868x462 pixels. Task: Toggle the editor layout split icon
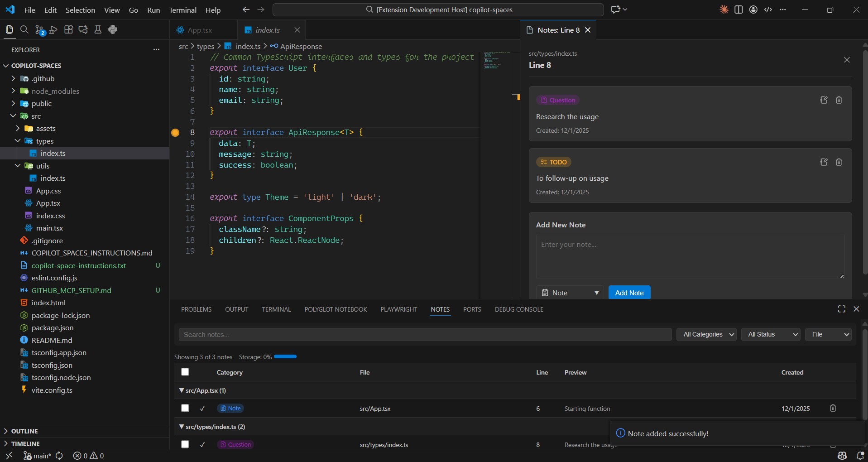pyautogui.click(x=739, y=10)
